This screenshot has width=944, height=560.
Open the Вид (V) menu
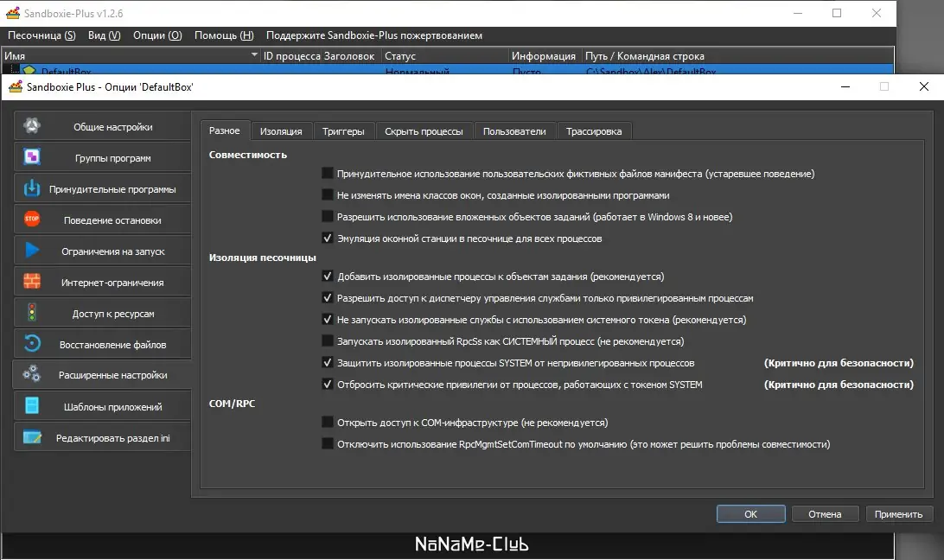click(x=104, y=35)
